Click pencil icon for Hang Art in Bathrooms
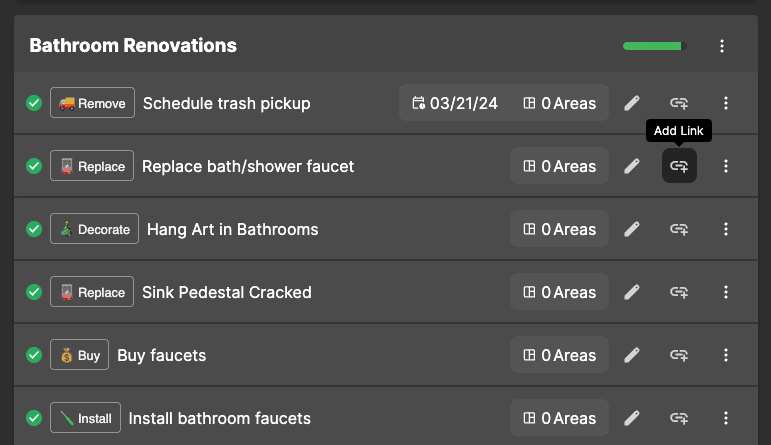 632,229
